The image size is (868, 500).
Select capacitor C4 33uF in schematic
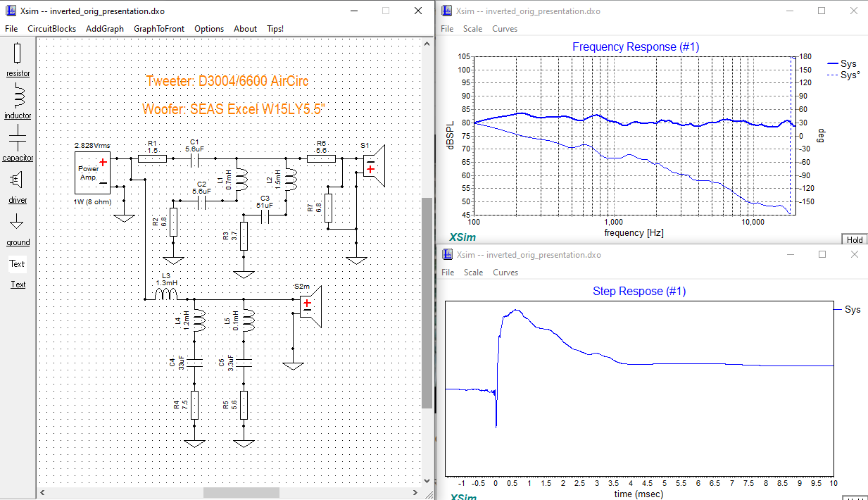[194, 363]
